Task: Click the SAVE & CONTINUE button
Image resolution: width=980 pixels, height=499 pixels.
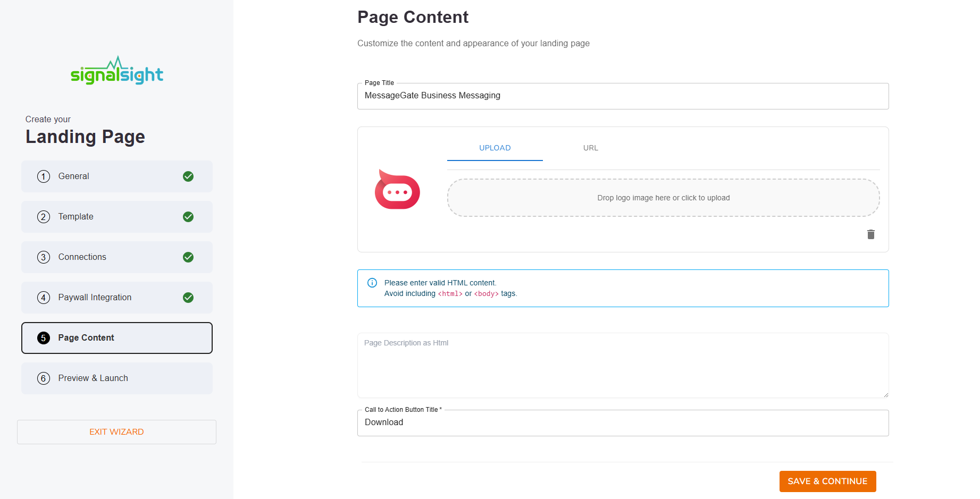Action: 827,481
